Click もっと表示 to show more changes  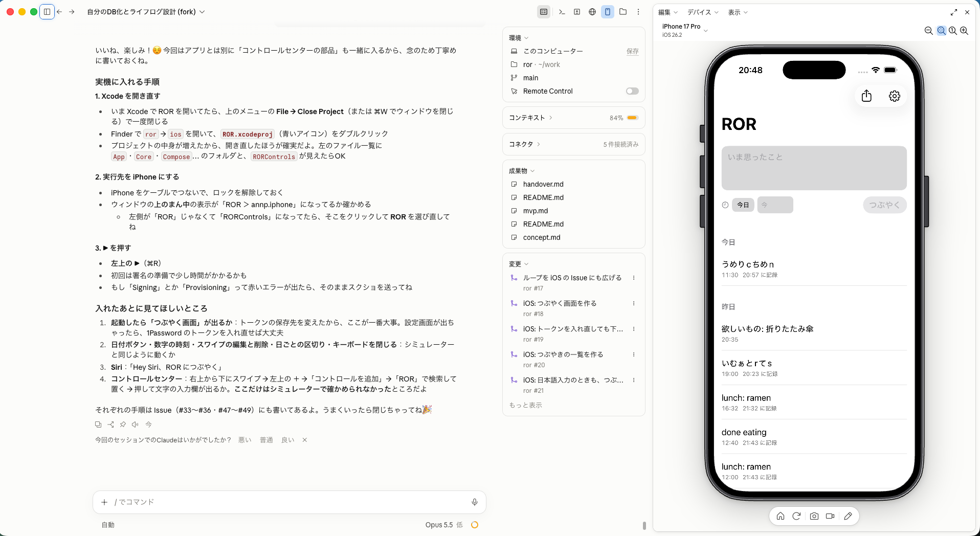[525, 405]
